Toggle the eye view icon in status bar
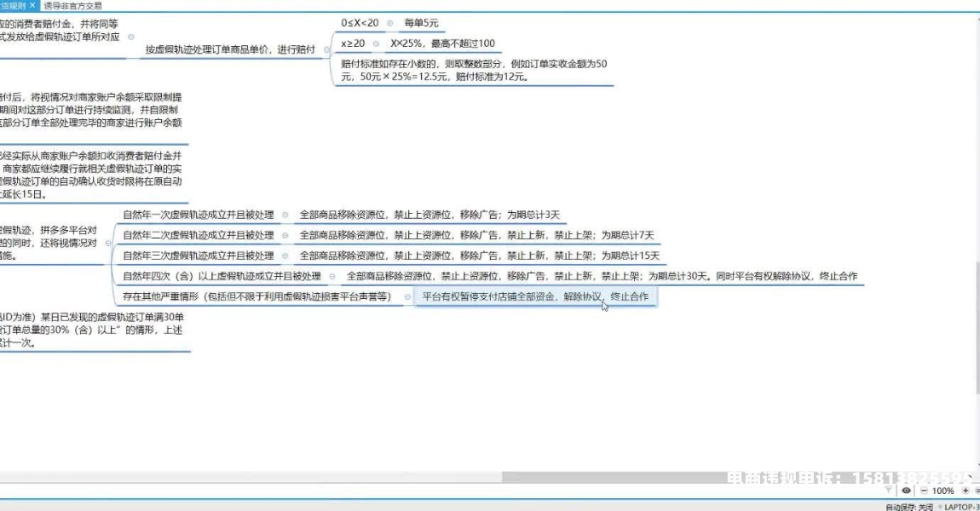The width and height of the screenshot is (980, 511). click(x=906, y=491)
